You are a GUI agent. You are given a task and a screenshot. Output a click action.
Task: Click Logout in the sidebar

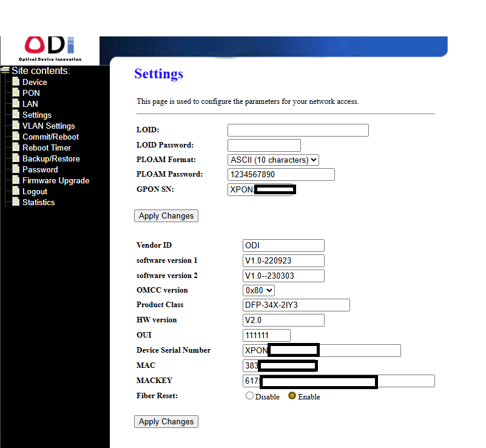pos(35,191)
